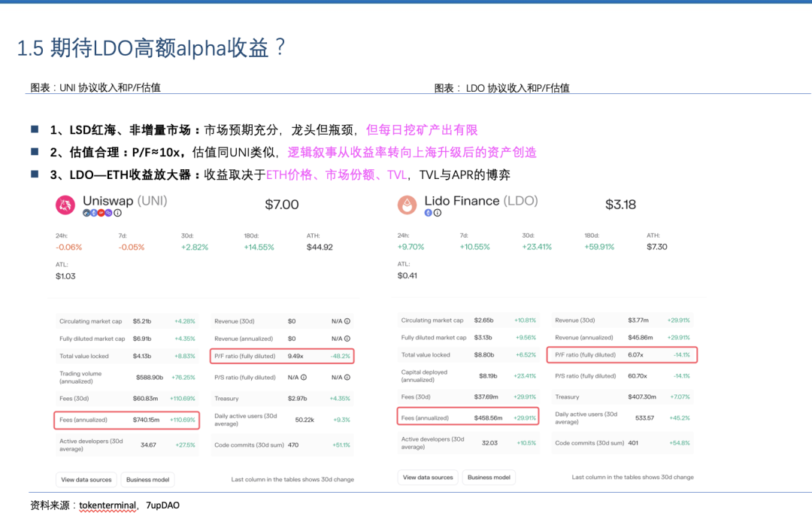Image resolution: width=812 pixels, height=513 pixels.
Task: Click the tokenterminal source link at bottom
Action: pyautogui.click(x=108, y=505)
